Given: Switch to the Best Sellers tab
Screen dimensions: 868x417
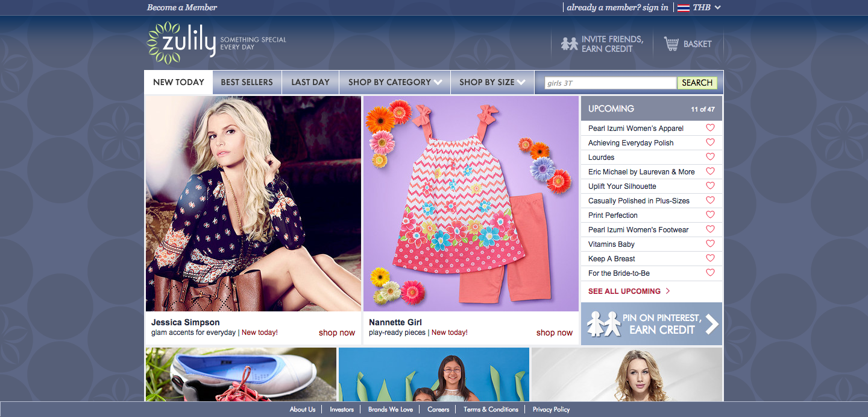Looking at the screenshot, I should click(247, 82).
